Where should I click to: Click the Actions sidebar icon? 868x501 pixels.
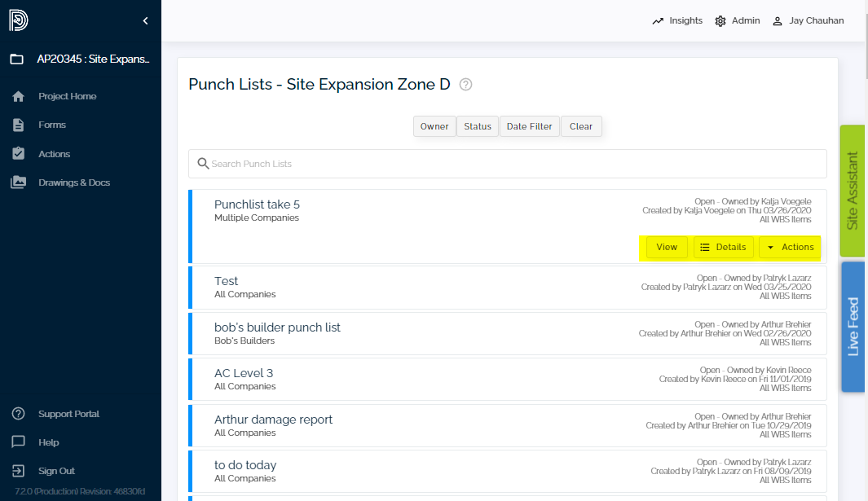pyautogui.click(x=18, y=153)
